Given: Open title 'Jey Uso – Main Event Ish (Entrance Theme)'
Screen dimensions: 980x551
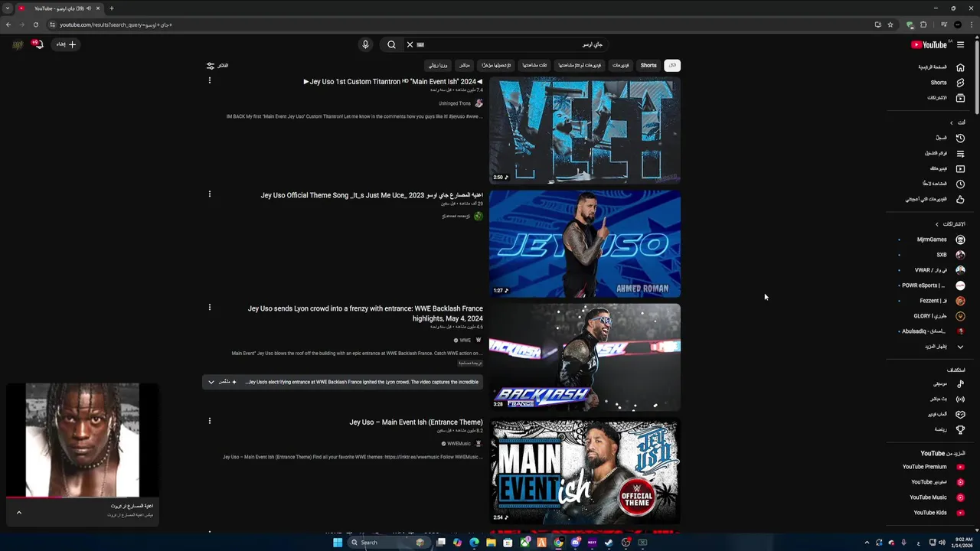Looking at the screenshot, I should click(416, 422).
